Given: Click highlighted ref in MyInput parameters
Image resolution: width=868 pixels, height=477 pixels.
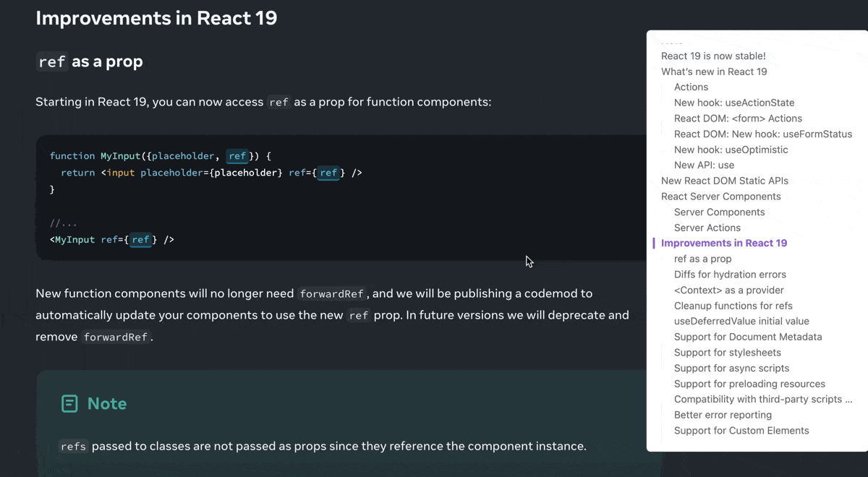Looking at the screenshot, I should (238, 155).
